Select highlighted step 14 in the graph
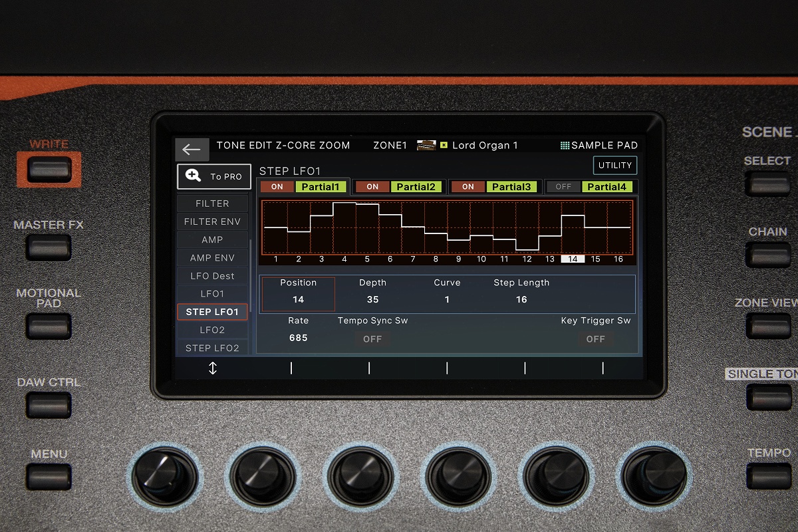Viewport: 798px width, 532px height. [x=573, y=259]
